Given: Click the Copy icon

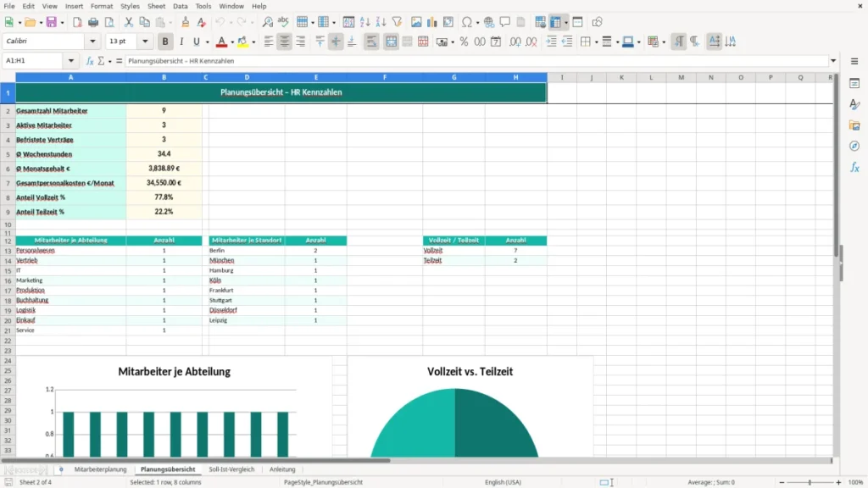Looking at the screenshot, I should (x=144, y=22).
